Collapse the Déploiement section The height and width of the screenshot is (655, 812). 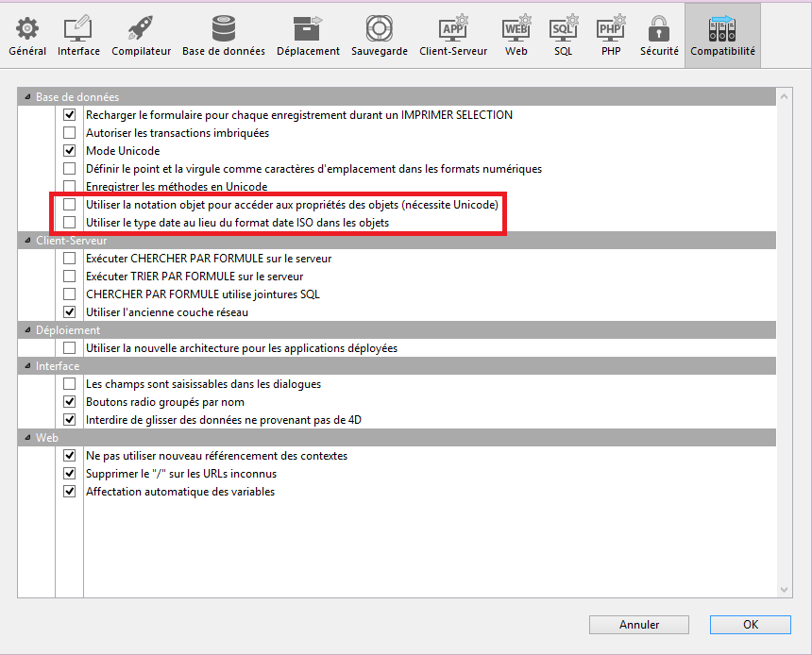[28, 329]
